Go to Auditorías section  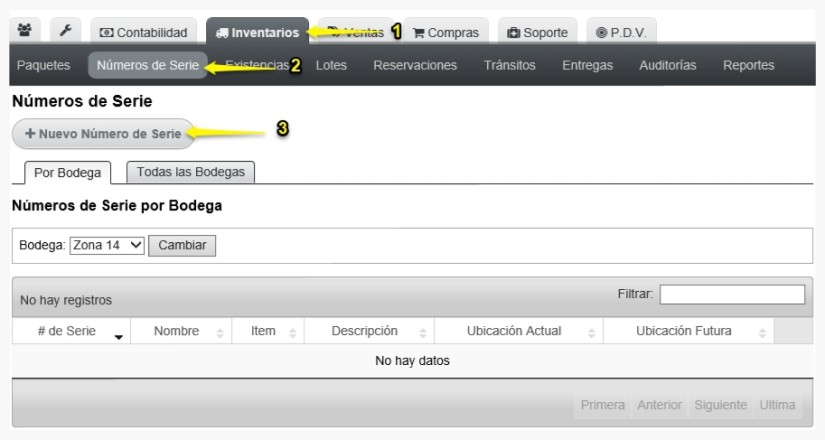[x=668, y=65]
